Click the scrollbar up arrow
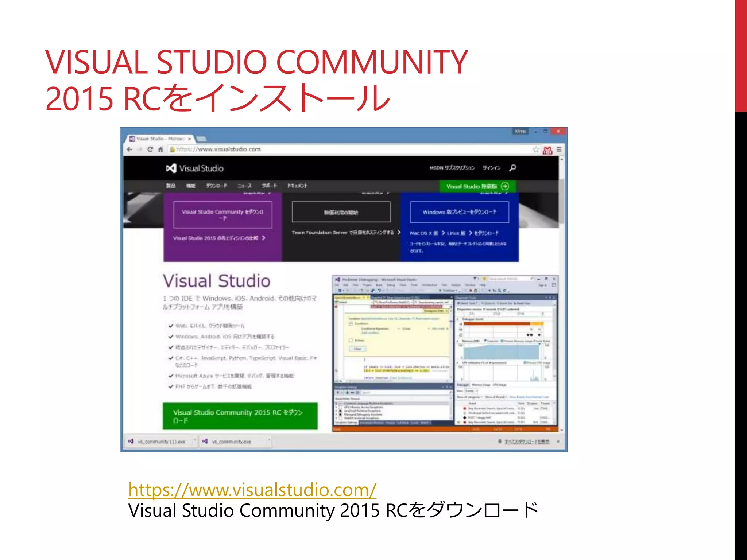 [x=562, y=159]
